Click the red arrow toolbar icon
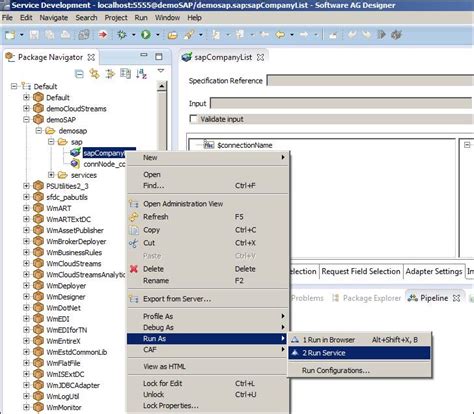 pyautogui.click(x=102, y=35)
